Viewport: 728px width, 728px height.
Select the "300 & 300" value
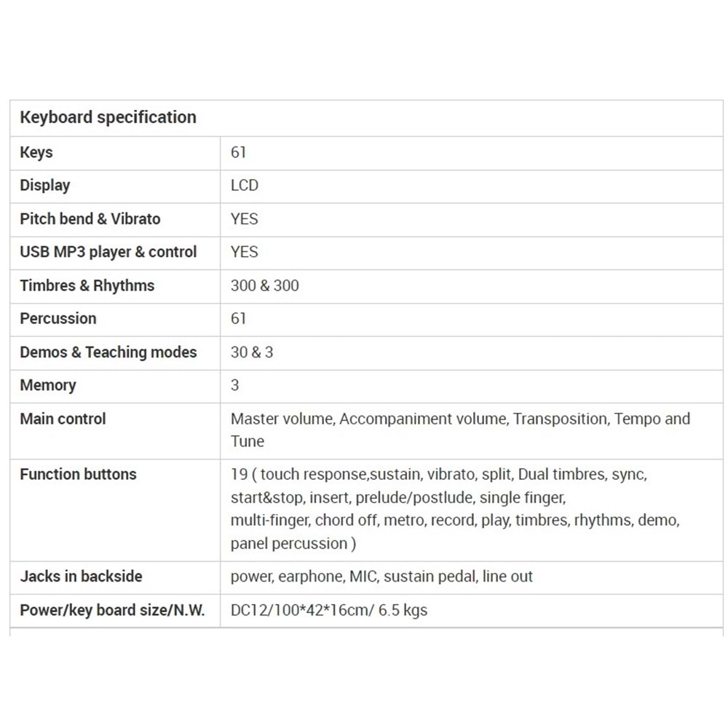(265, 285)
